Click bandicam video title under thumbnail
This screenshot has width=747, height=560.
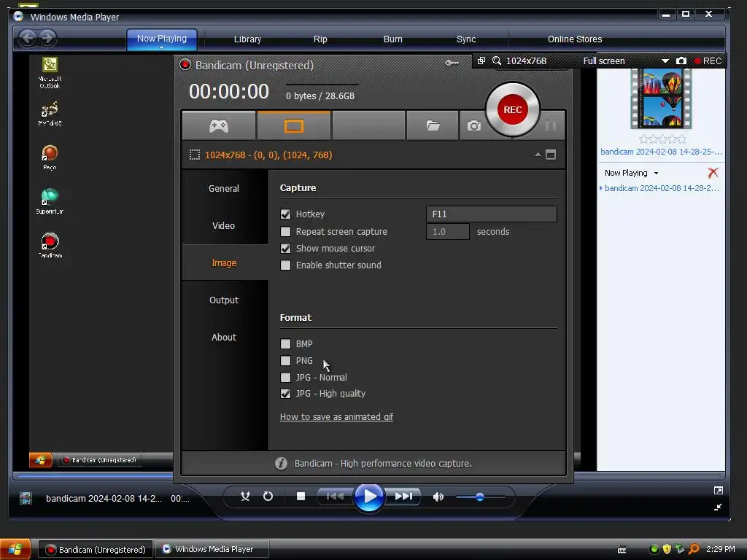tap(661, 152)
